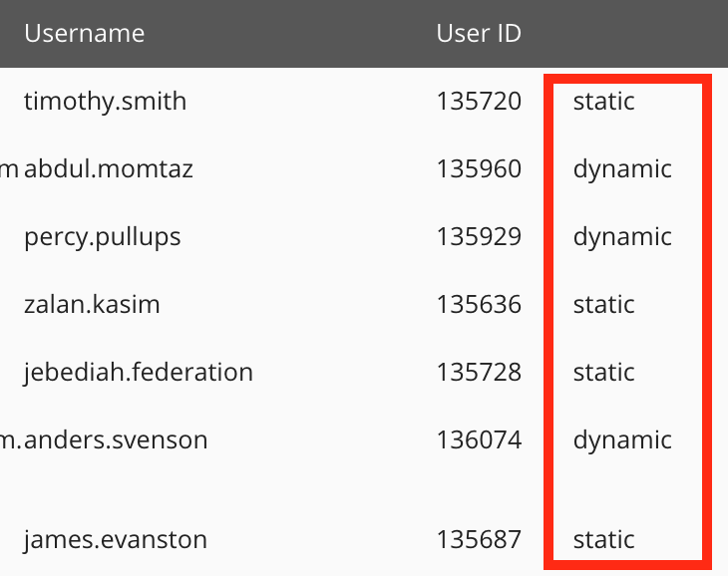Select the dynamic value for anders.svenson

[x=622, y=439]
